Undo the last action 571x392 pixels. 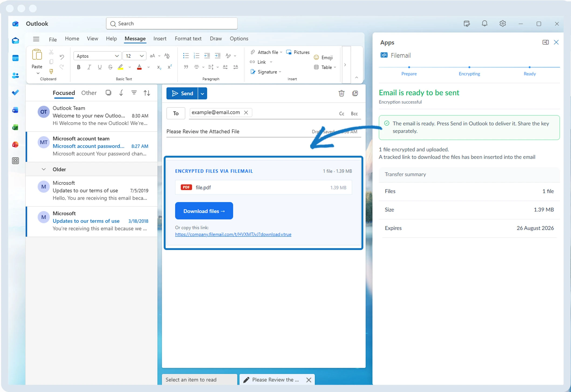(62, 57)
